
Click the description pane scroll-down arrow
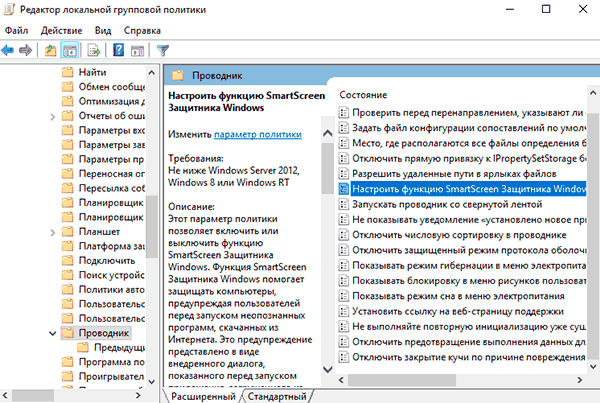tap(328, 369)
